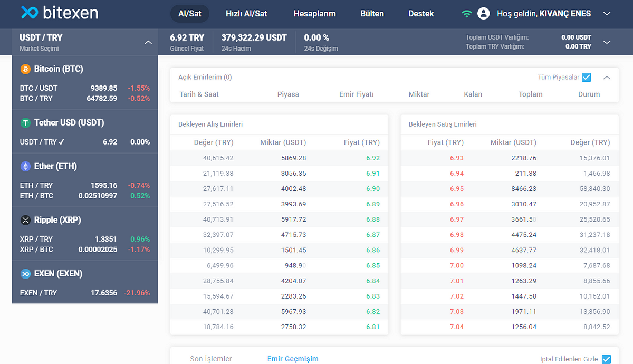Click sell order price 7.00

[x=457, y=265]
